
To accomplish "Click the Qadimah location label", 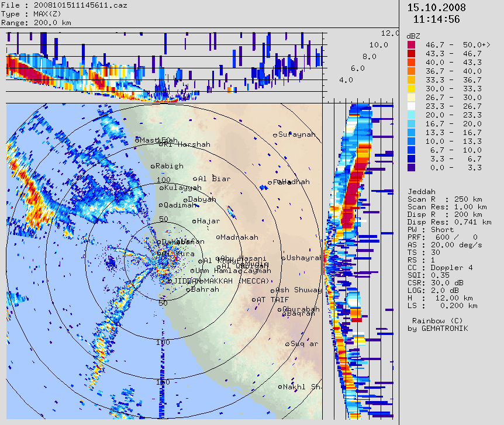I will click(180, 205).
